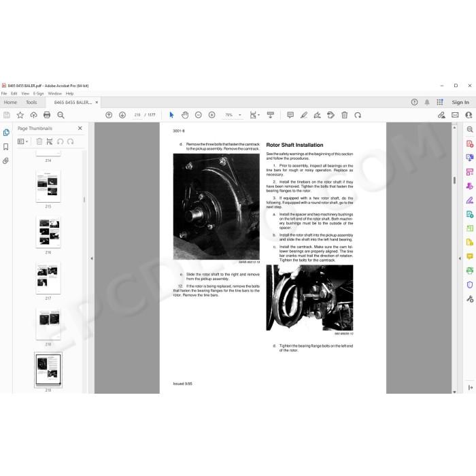Delete page using toolbar trash icon
The image size is (476, 476).
click(344, 115)
